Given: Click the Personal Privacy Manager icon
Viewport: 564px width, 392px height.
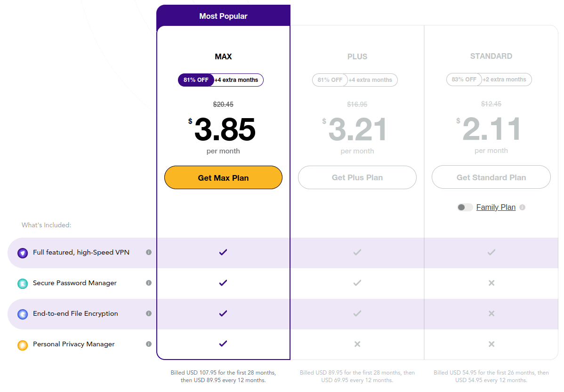Looking at the screenshot, I should 23,344.
